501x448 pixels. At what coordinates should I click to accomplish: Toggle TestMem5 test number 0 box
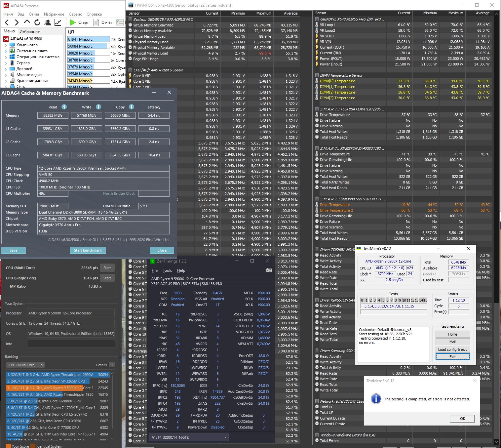coord(362,300)
